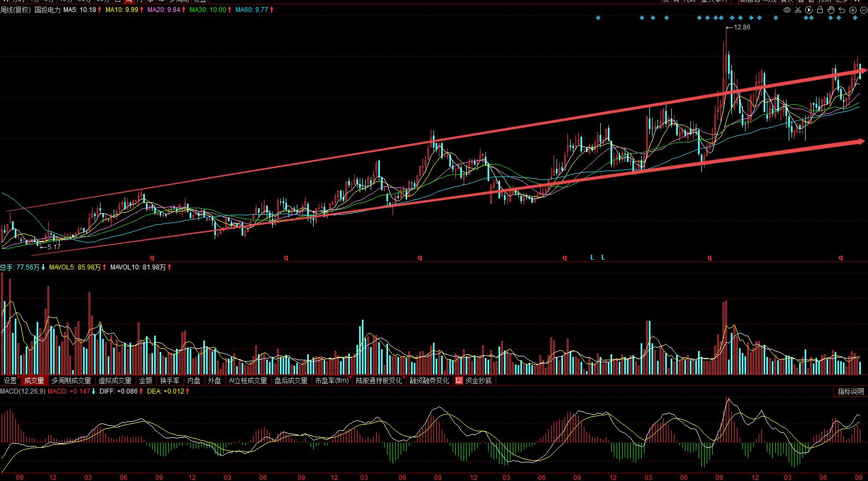Viewport: 868px width, 481px height.
Task: Click the yellow MA10: 9.99 label
Action: point(122,10)
